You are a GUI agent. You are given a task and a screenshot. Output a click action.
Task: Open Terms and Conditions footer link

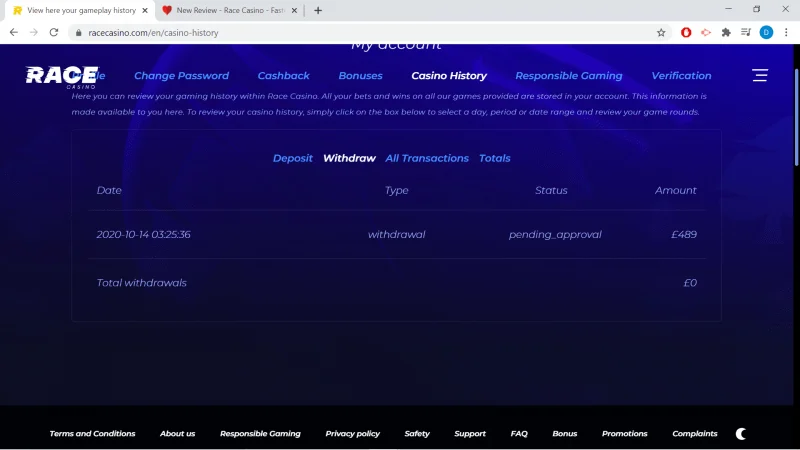[x=92, y=434]
